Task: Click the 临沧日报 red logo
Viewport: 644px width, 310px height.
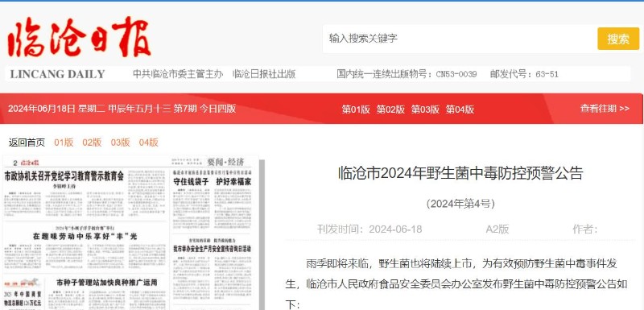Action: pyautogui.click(x=79, y=37)
